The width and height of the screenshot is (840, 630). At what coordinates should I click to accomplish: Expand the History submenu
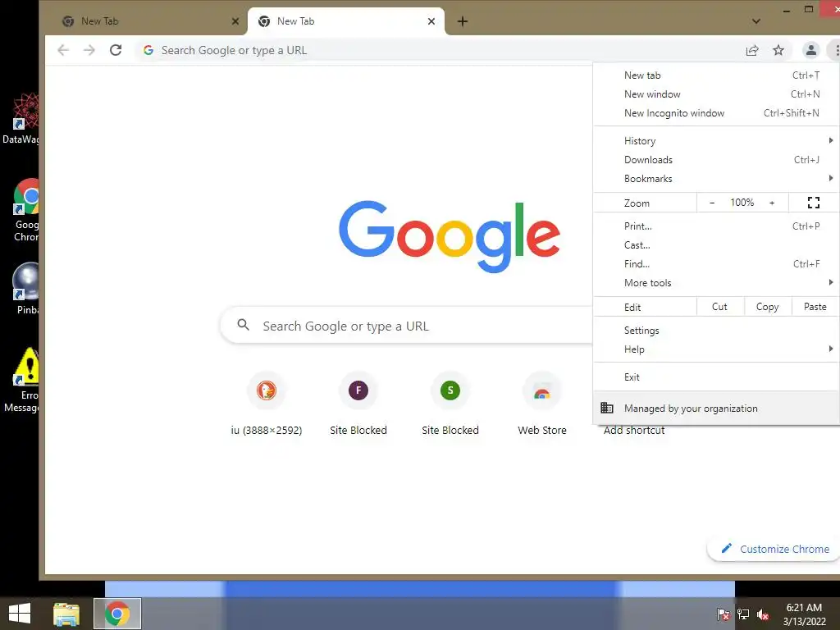tap(716, 141)
